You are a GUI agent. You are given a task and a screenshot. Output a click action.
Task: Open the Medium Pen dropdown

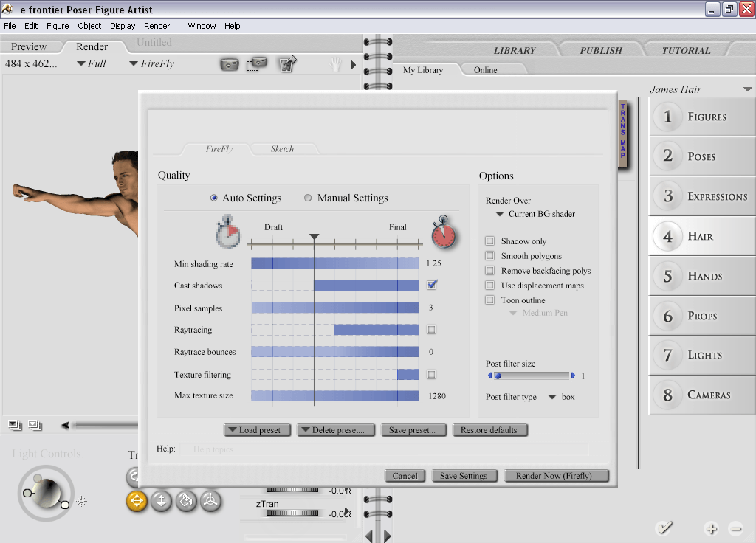tap(538, 313)
